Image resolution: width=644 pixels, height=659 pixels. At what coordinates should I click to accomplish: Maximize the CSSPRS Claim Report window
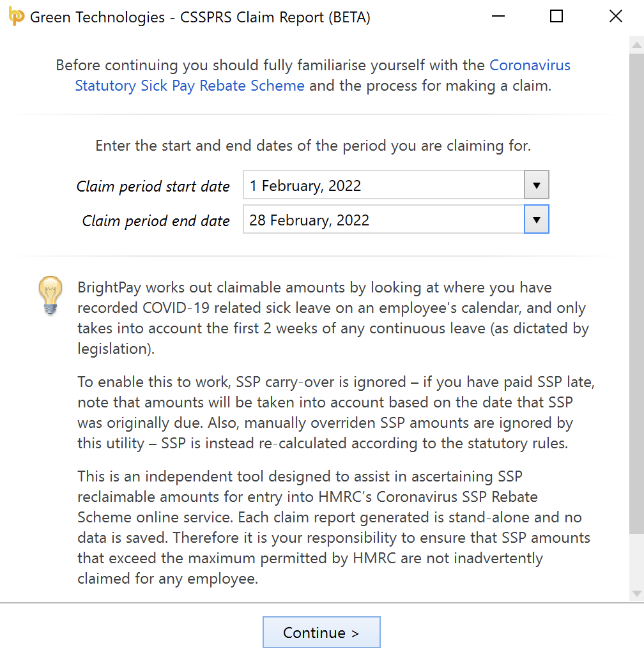click(556, 17)
